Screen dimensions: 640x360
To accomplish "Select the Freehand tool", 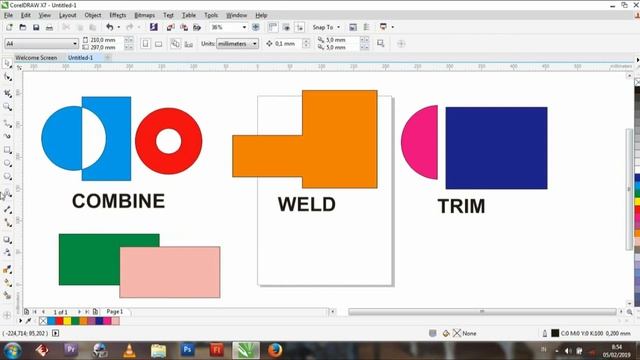I will [7, 123].
